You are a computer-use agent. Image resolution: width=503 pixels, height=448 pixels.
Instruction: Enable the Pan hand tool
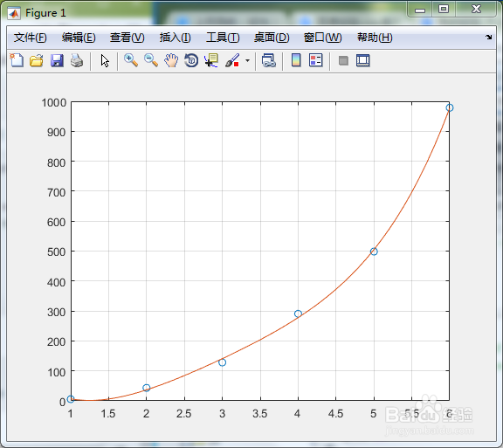tap(171, 60)
